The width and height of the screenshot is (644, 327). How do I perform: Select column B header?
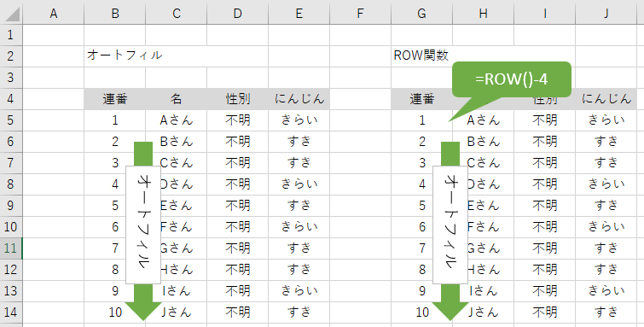pos(115,14)
